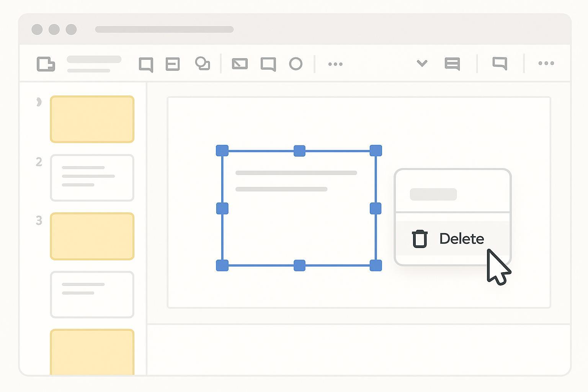The width and height of the screenshot is (588, 392).
Task: Click the gray placeholder item above Delete
Action: pyautogui.click(x=433, y=194)
